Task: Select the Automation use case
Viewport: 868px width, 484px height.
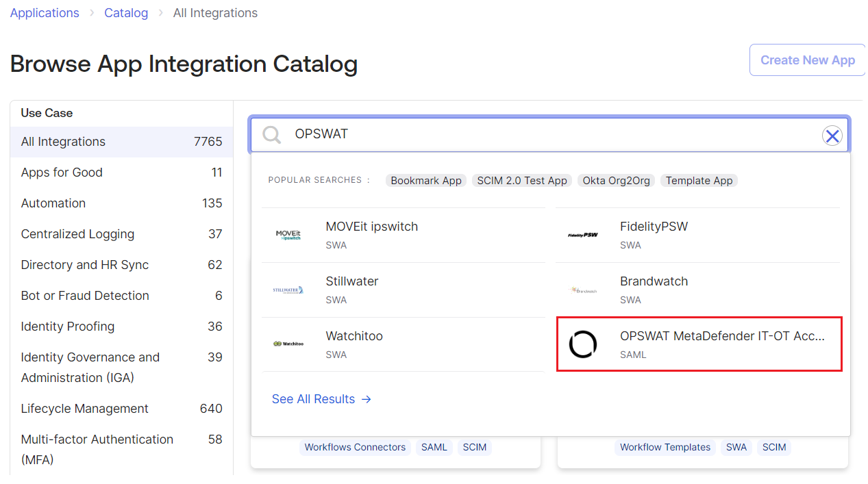Action: 121,203
